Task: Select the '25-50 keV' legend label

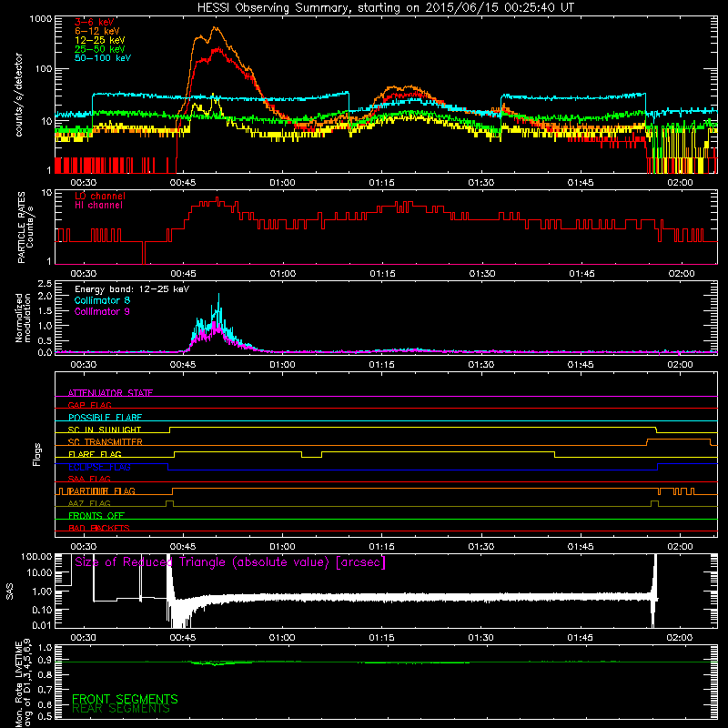Action: [x=100, y=49]
